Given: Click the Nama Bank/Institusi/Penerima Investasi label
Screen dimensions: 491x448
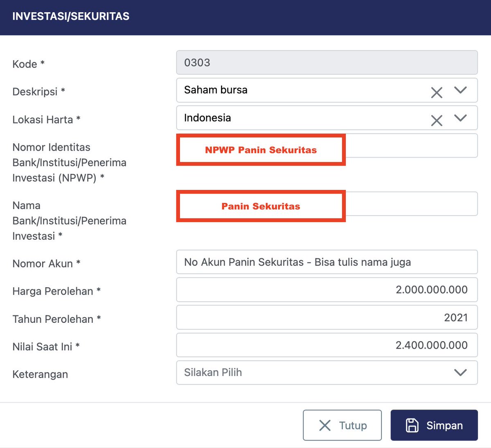Looking at the screenshot, I should point(69,221).
